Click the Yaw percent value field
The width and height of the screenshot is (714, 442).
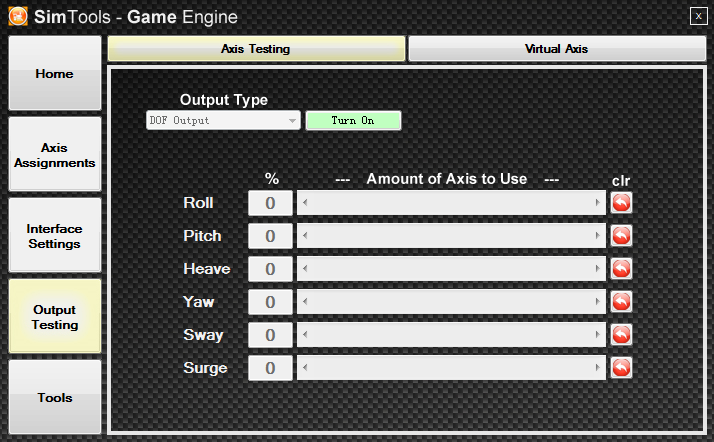[x=270, y=302]
